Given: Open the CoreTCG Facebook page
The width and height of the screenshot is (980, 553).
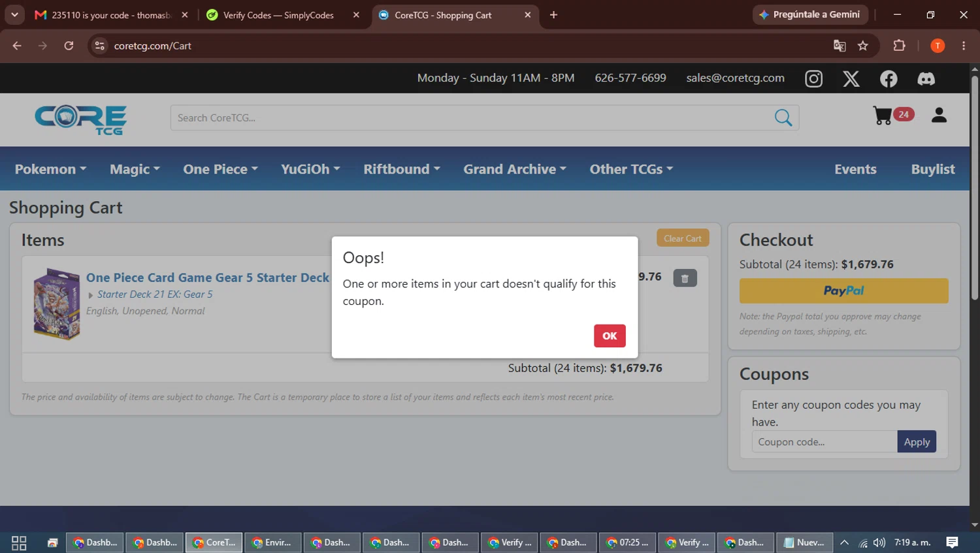Looking at the screenshot, I should point(889,79).
